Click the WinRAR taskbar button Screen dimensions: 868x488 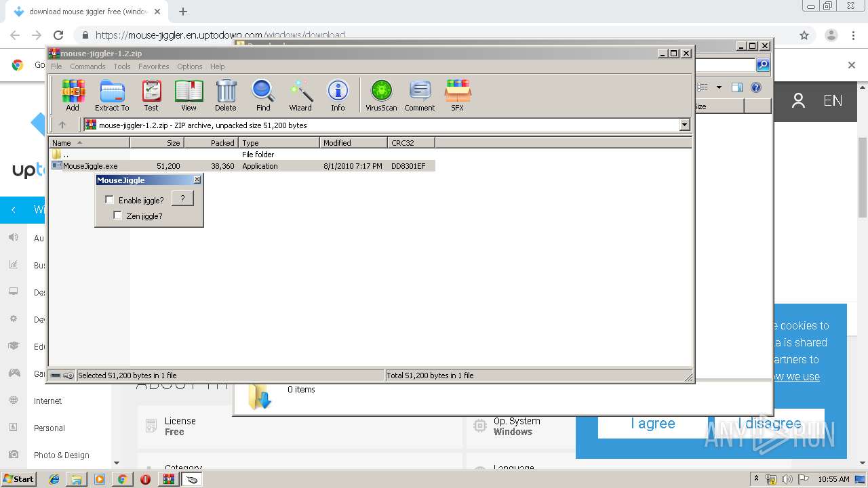(x=168, y=479)
